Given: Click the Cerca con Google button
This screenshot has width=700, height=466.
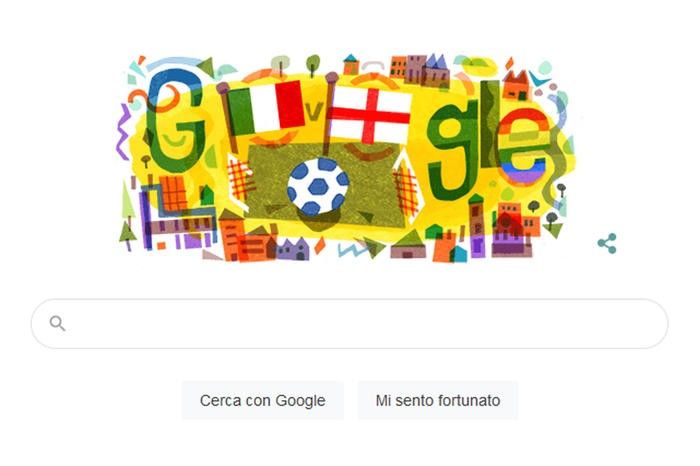Looking at the screenshot, I should pyautogui.click(x=262, y=400).
